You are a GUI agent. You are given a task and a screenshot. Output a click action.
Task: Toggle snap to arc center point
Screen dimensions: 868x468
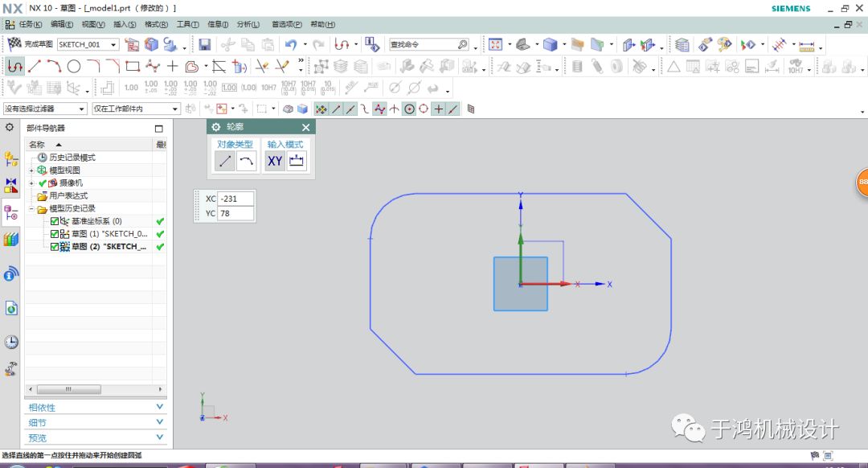tap(409, 109)
